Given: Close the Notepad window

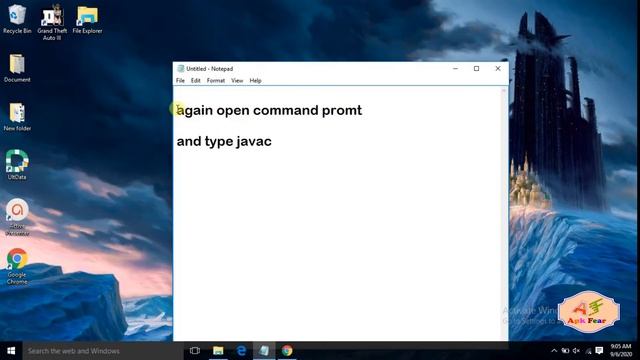Looking at the screenshot, I should [498, 69].
